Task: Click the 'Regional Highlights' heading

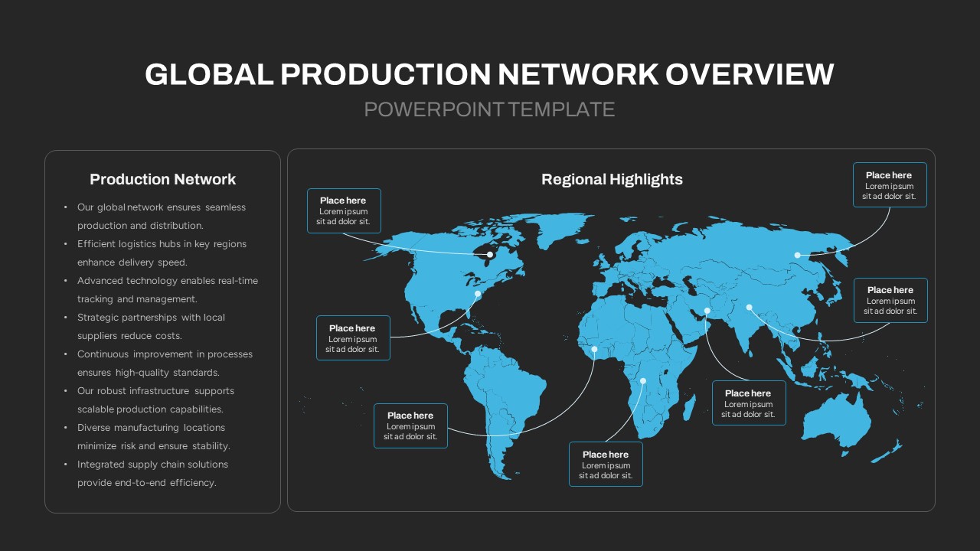Action: 612,179
